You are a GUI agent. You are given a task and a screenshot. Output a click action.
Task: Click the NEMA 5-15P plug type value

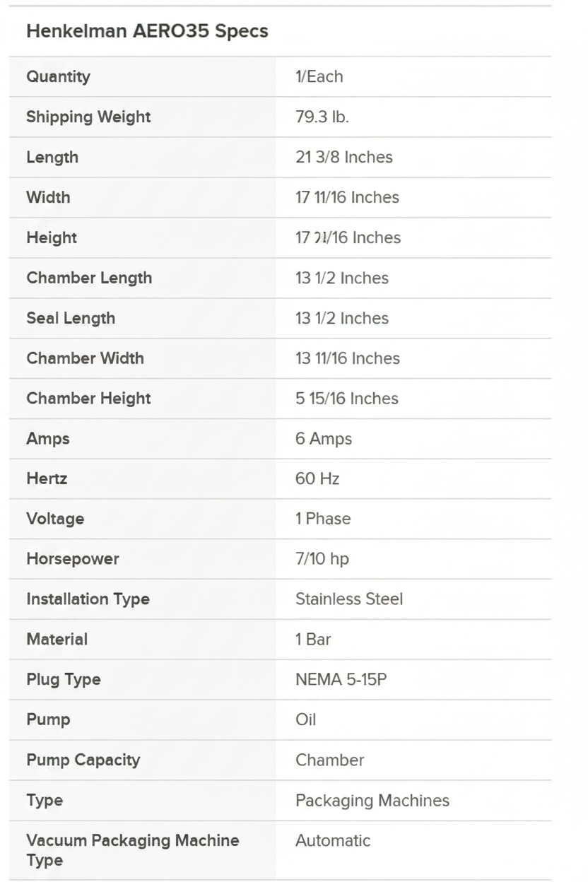click(341, 680)
